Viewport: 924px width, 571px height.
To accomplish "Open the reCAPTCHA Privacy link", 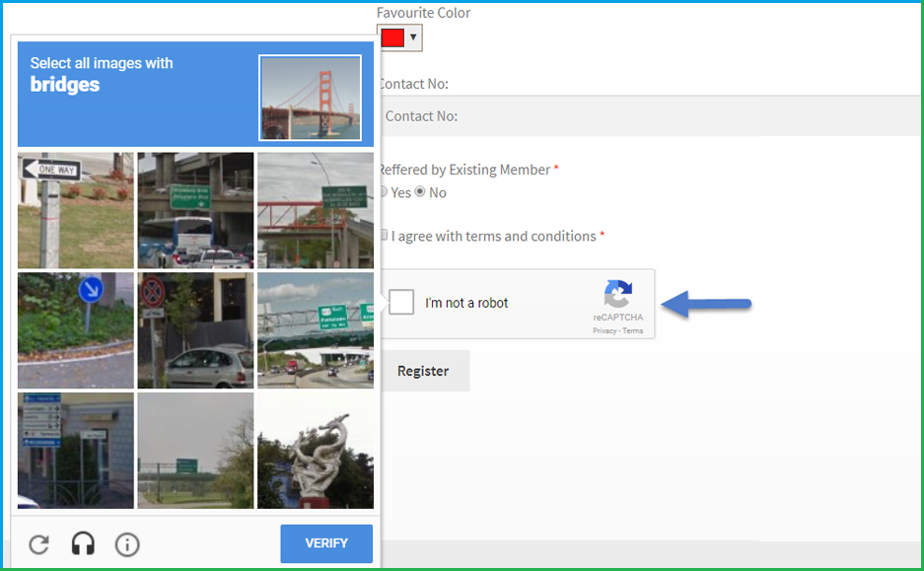I will (x=604, y=331).
